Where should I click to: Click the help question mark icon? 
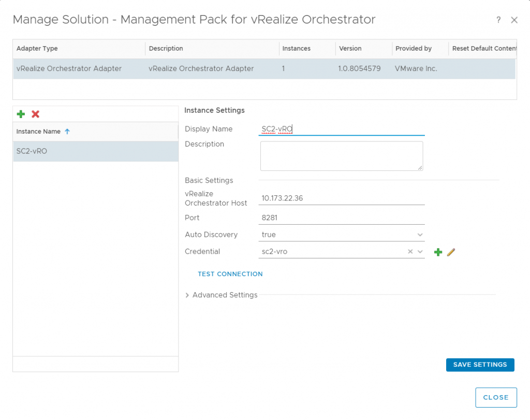[498, 20]
